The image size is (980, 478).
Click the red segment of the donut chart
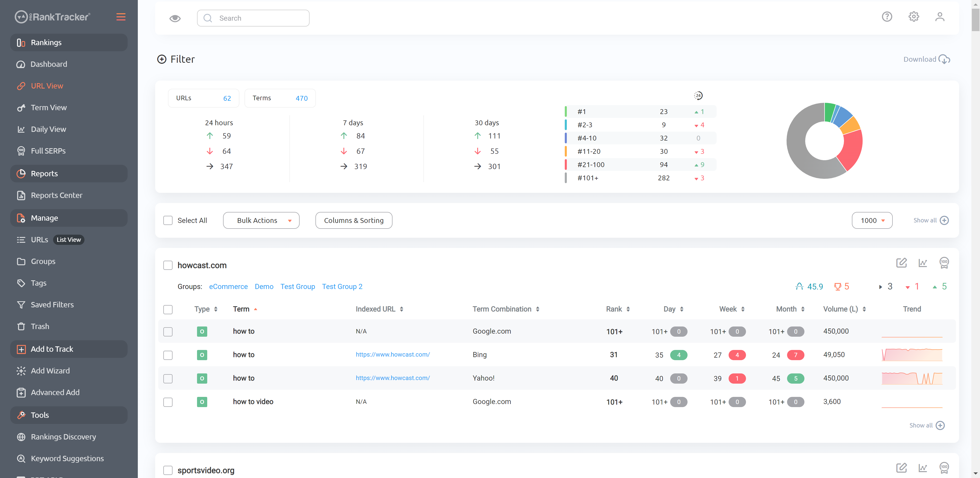pos(852,150)
